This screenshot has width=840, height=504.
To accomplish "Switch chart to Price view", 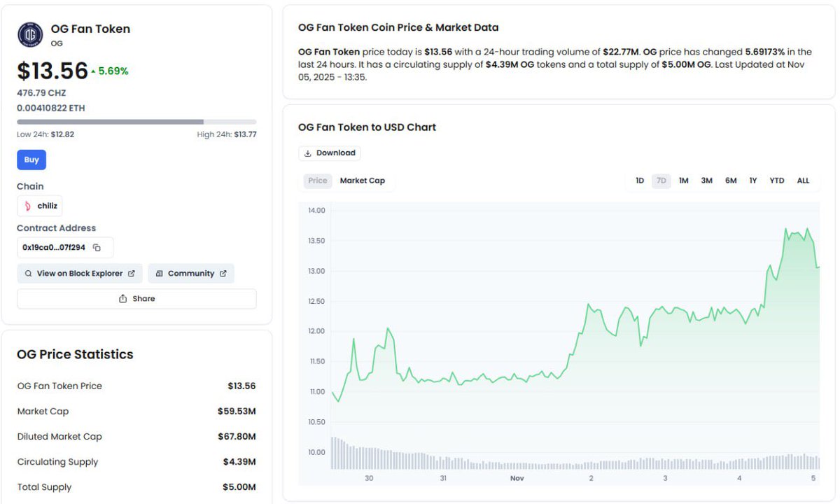I will pyautogui.click(x=318, y=181).
